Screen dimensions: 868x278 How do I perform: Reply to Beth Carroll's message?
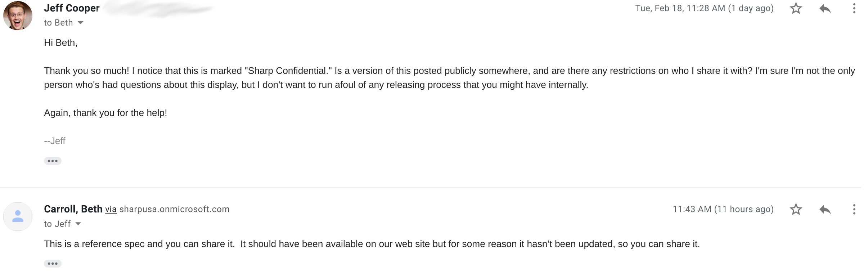(x=825, y=209)
